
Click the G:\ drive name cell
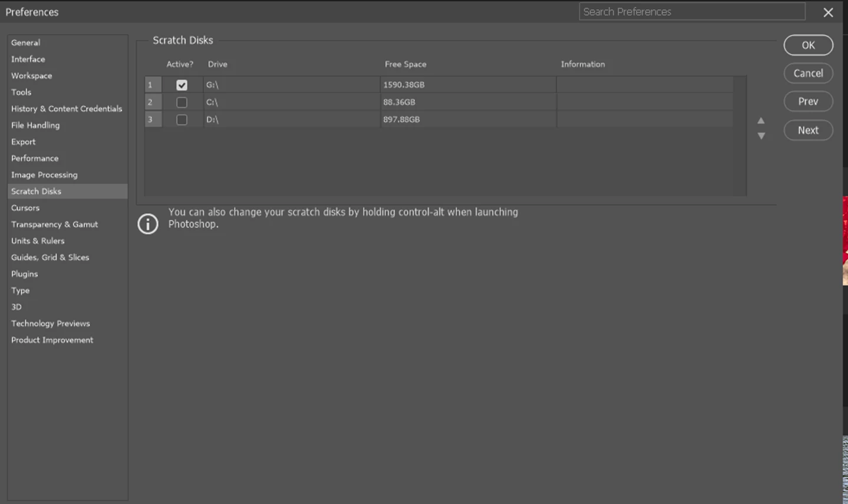292,85
